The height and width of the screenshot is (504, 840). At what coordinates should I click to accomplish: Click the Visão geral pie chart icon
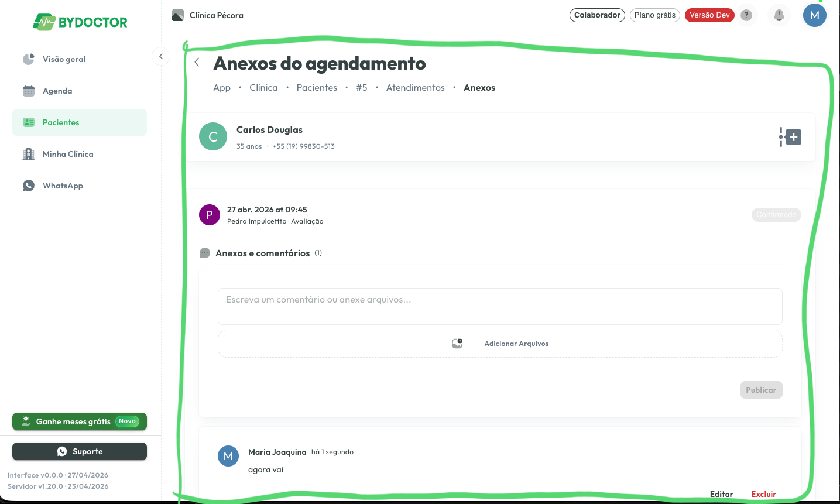coord(29,59)
